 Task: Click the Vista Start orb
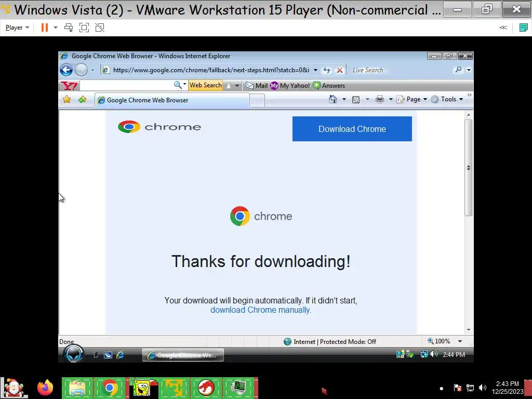74,354
